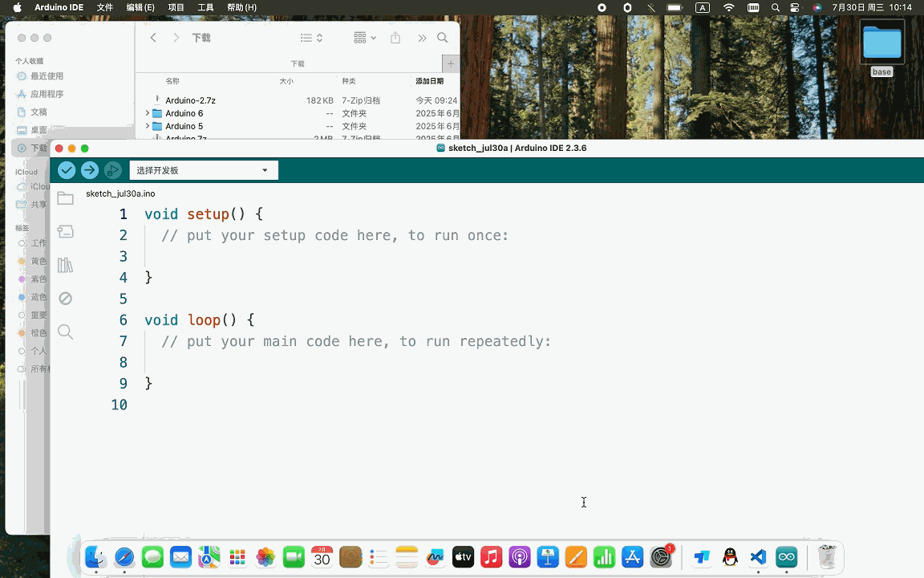
Task: Open Wi-Fi status in menu bar
Action: (x=729, y=8)
